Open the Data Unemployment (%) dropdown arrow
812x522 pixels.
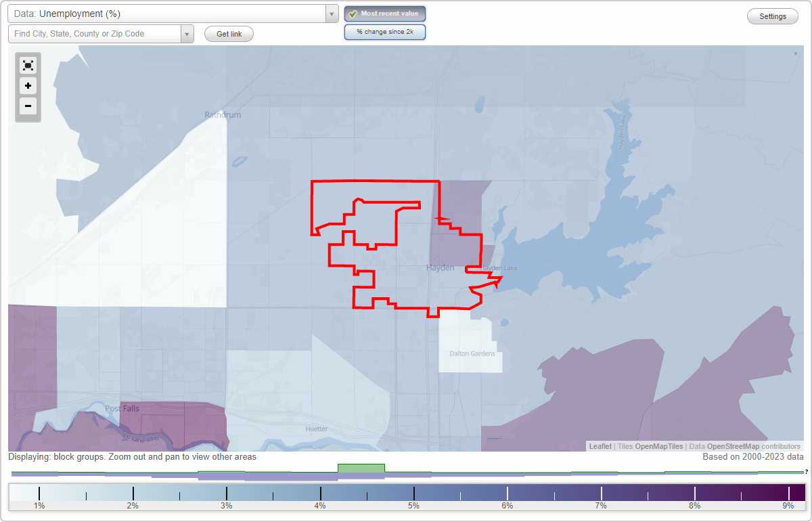[332, 14]
